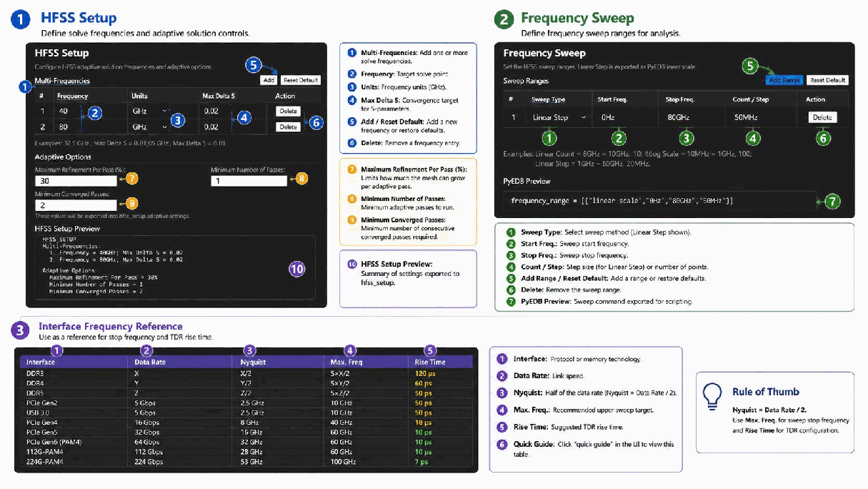Click the 120 ps rise time cell
This screenshot has height=489, width=868.
tap(425, 373)
